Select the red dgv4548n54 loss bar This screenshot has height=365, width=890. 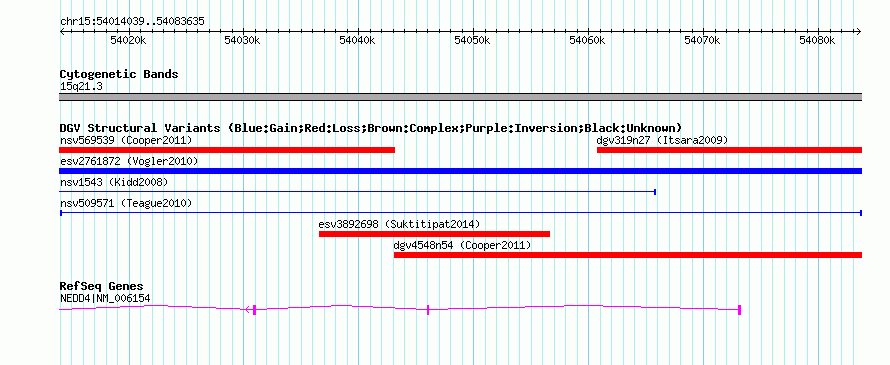click(x=628, y=255)
